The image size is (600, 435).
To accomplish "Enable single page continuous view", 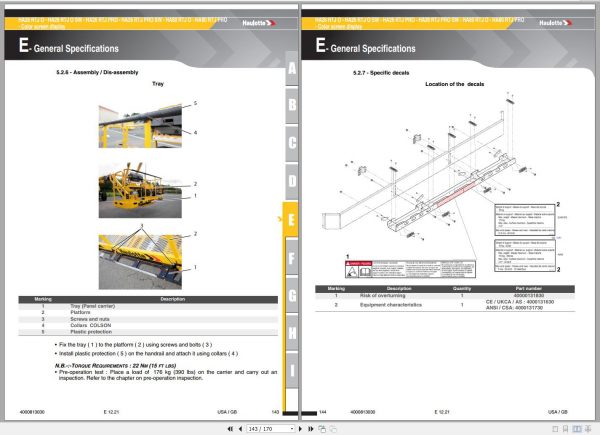I will 566,429.
